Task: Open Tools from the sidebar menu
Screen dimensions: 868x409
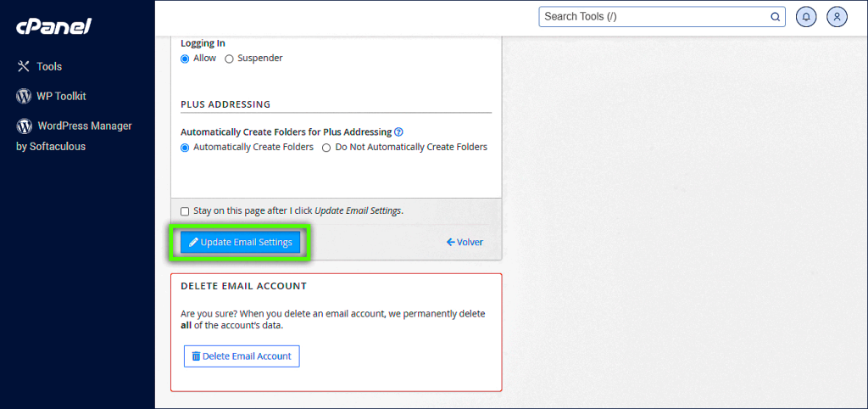Action: (49, 66)
